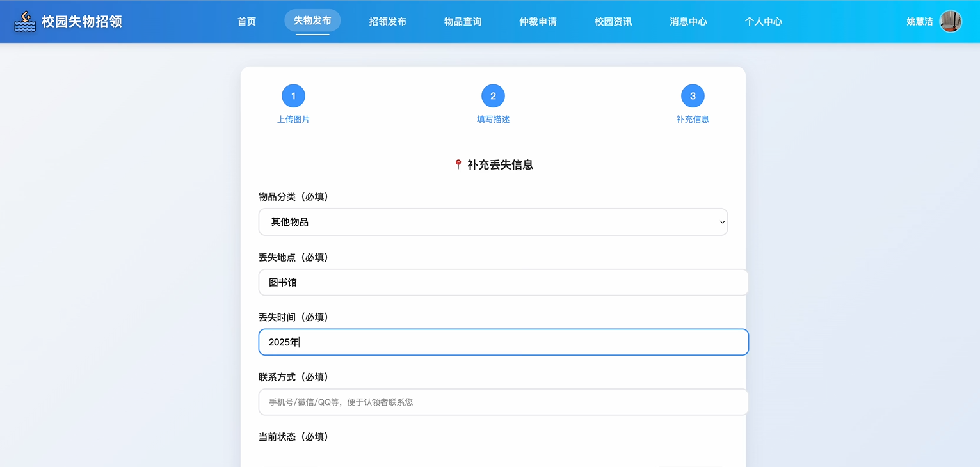This screenshot has width=980, height=467.
Task: Open the 物品分类 category dropdown
Action: point(493,222)
